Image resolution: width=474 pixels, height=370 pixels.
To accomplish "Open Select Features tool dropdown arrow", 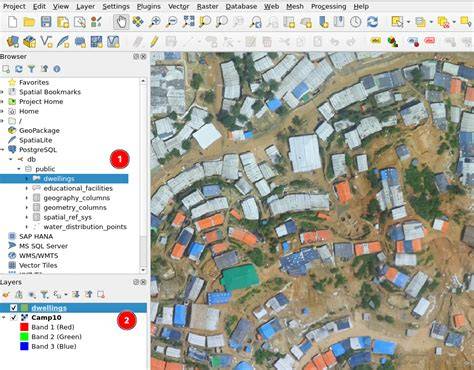I will point(408,22).
